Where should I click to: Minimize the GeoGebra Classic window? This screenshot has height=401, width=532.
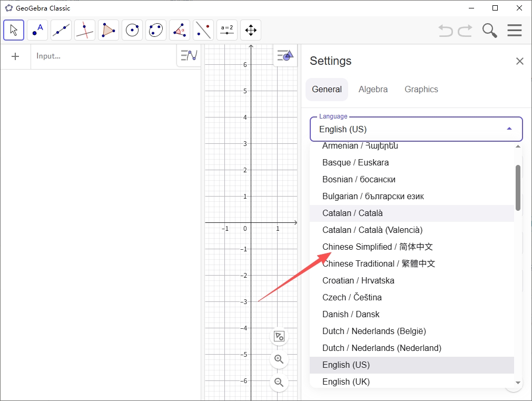click(471, 8)
